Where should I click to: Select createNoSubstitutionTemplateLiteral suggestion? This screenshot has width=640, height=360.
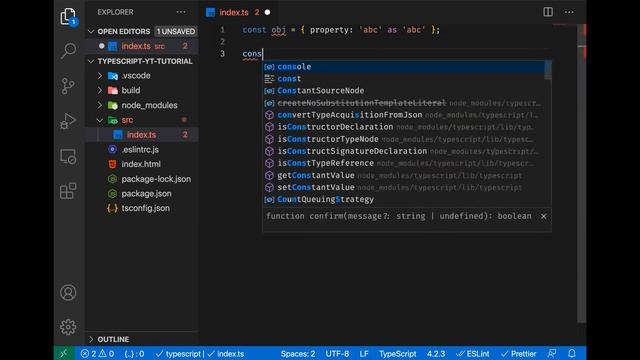[403, 103]
